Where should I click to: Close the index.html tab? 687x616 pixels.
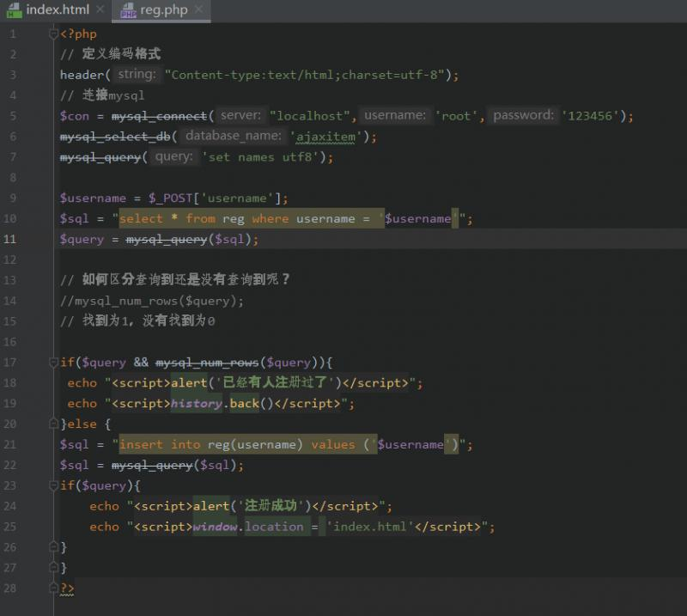pyautogui.click(x=100, y=9)
